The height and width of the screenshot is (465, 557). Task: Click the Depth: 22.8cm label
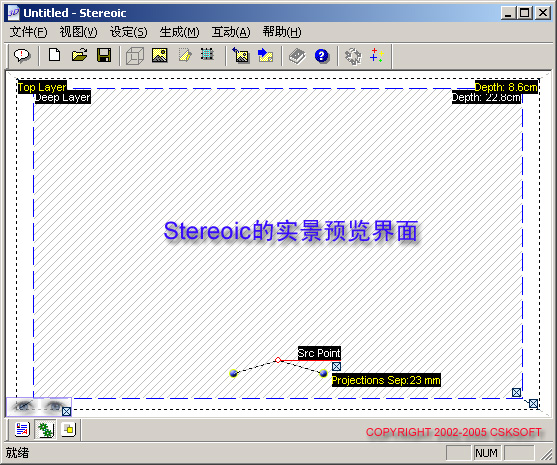(x=486, y=97)
